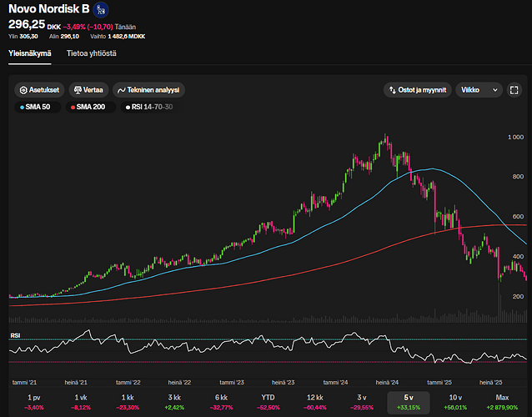Screen dimensions: 532x417
Task: Click the RSI panel label
Action: (x=15, y=335)
